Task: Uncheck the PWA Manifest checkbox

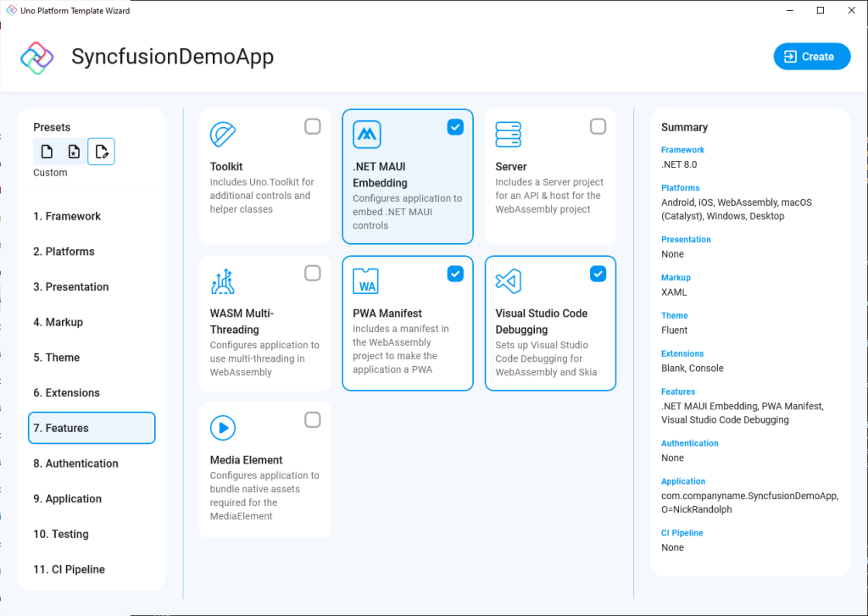Action: (455, 274)
